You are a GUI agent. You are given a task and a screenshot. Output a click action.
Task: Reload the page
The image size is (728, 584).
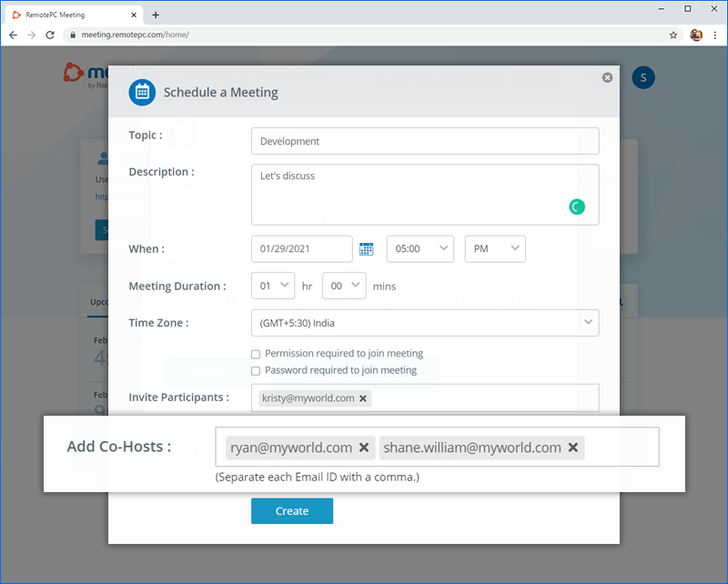click(x=50, y=35)
